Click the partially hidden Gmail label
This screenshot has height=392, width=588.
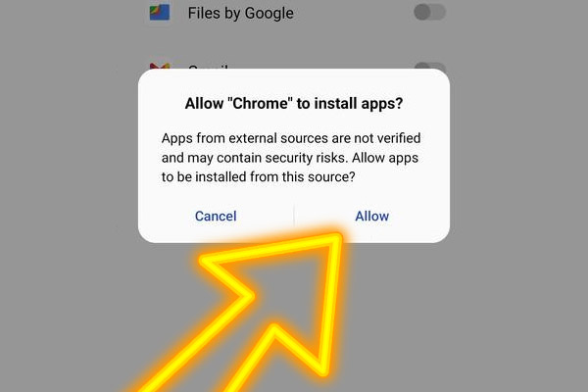208,67
